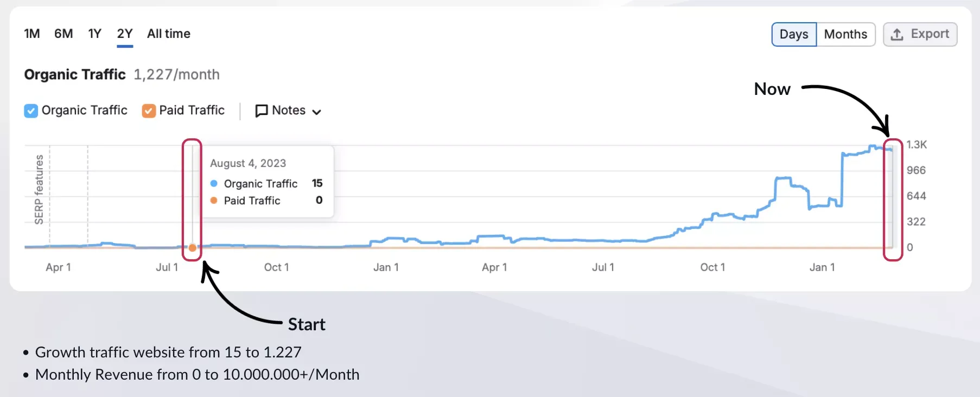Screen dimensions: 980x397
Task: Click the underlined 2Y tab
Action: tap(124, 34)
